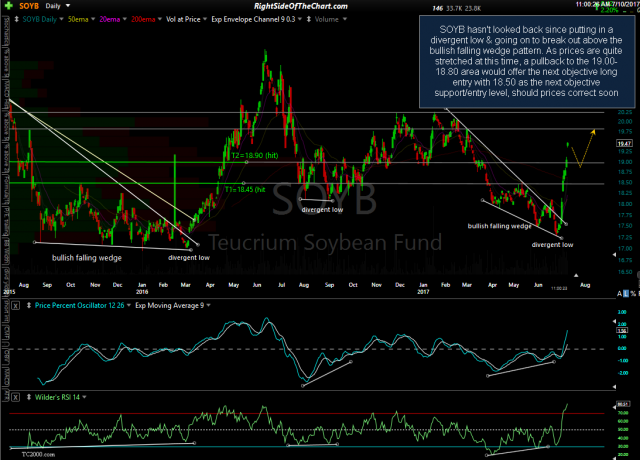Click the triangle at top of oscillator scale

tap(615, 321)
